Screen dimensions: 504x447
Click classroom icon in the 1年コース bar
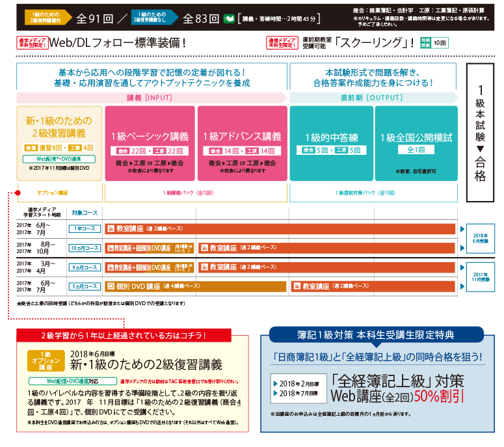pyautogui.click(x=111, y=228)
